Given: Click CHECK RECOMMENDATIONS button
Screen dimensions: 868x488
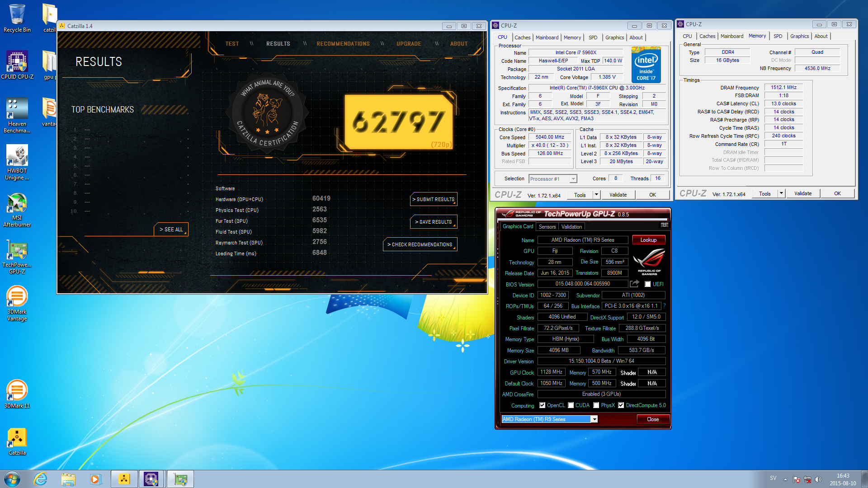Looking at the screenshot, I should point(420,244).
